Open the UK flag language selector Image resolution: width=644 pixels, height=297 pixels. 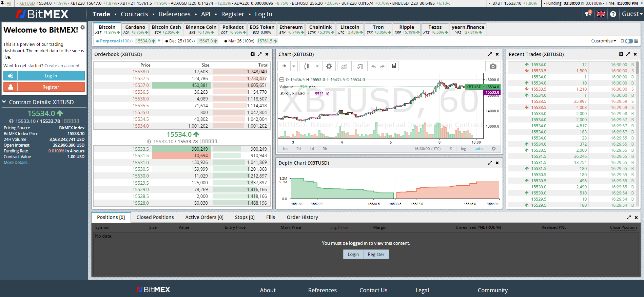click(x=601, y=14)
